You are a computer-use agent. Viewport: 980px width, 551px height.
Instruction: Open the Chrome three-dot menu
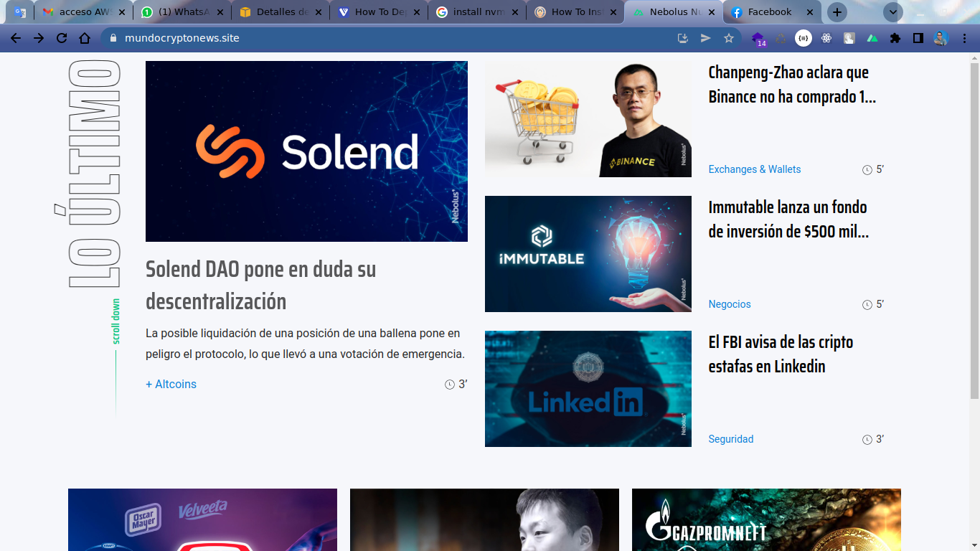(964, 37)
